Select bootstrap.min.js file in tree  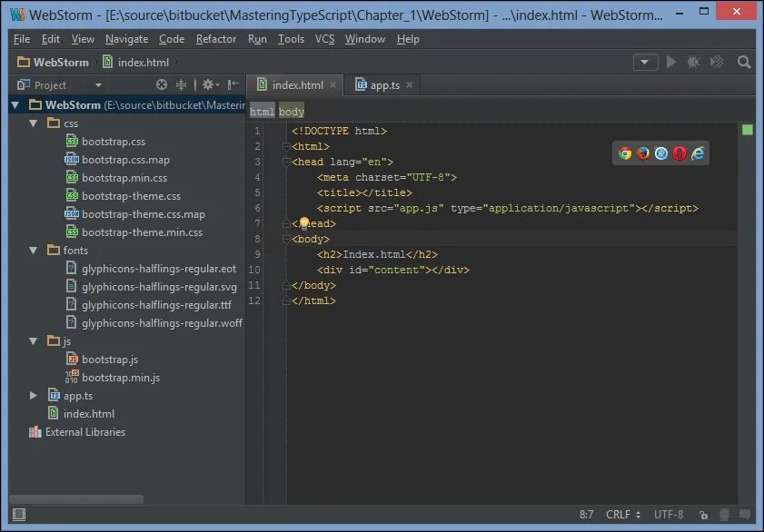(120, 378)
